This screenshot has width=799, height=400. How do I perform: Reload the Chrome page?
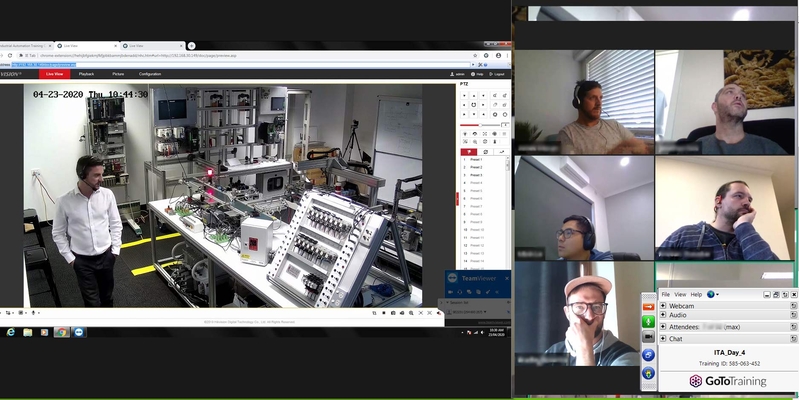[10, 56]
